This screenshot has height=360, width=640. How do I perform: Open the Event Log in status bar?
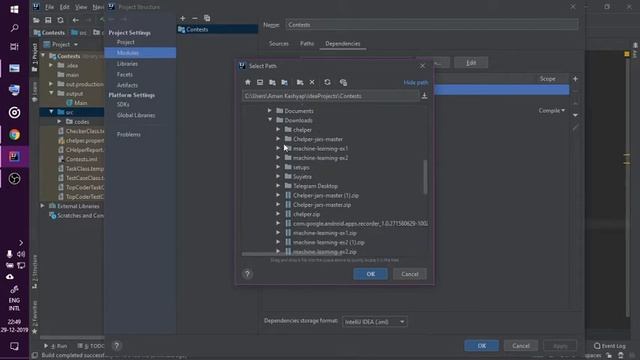tap(609, 346)
